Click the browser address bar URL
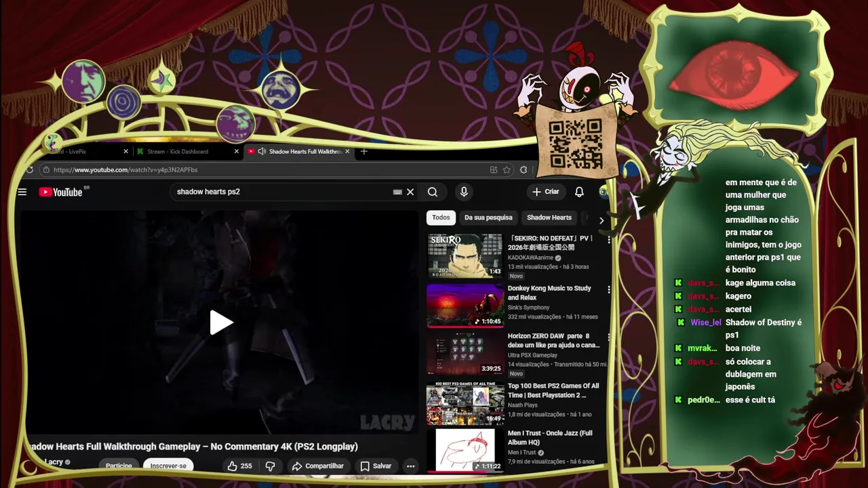Screen dimensions: 868x488 click(125, 169)
